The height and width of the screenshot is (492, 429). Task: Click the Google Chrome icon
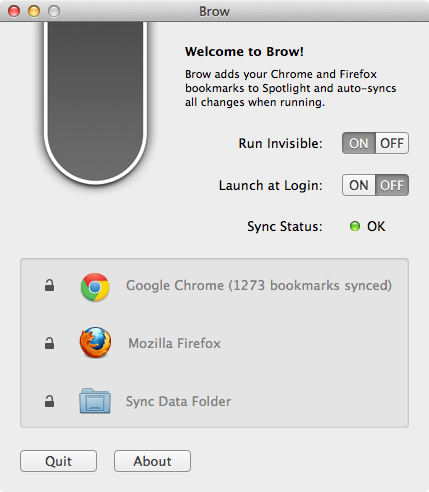click(95, 287)
